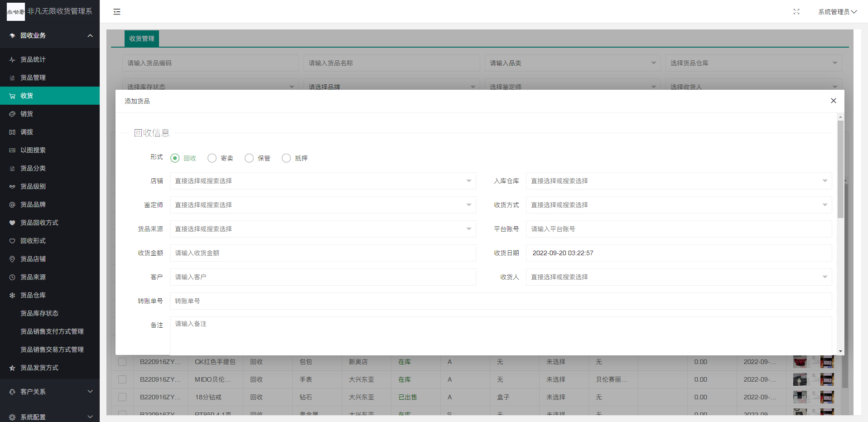Click the shopping cart icon beside 收货
This screenshot has height=422, width=868.
12,96
